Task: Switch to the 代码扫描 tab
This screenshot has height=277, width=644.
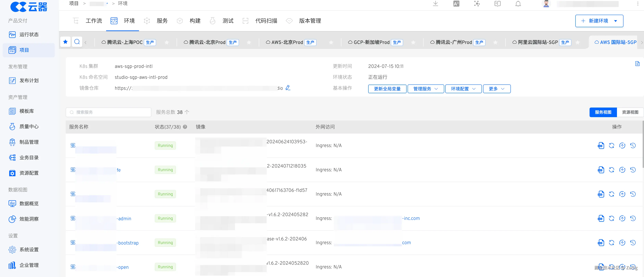Action: [x=260, y=21]
